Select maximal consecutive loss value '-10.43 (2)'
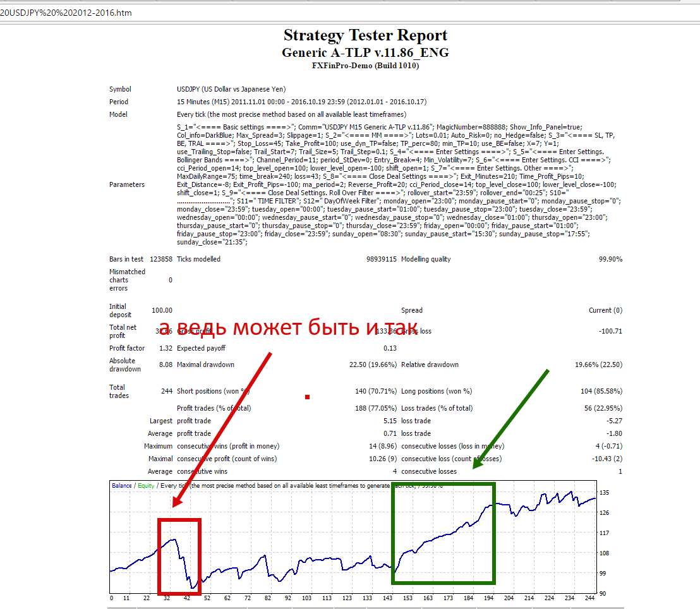700x609 pixels. (606, 459)
